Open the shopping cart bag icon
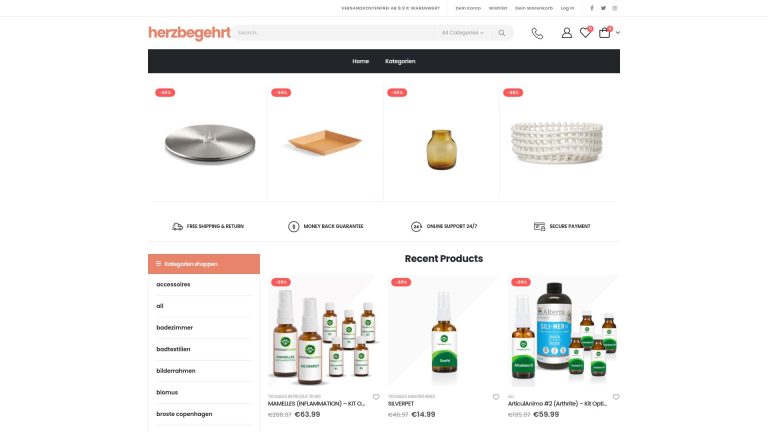 pos(605,32)
